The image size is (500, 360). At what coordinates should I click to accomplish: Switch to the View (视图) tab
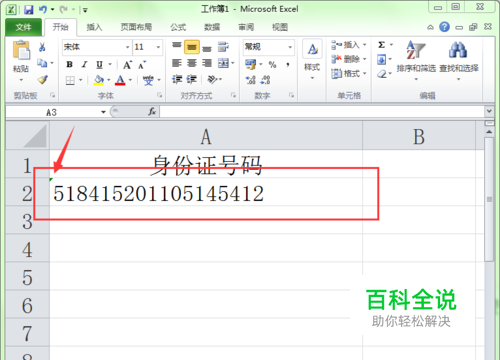pyautogui.click(x=280, y=27)
